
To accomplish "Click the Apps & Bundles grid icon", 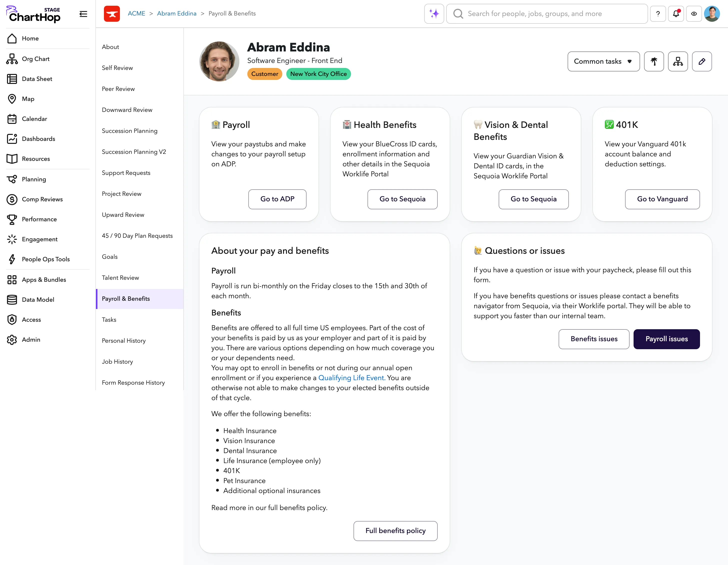I will pos(12,280).
